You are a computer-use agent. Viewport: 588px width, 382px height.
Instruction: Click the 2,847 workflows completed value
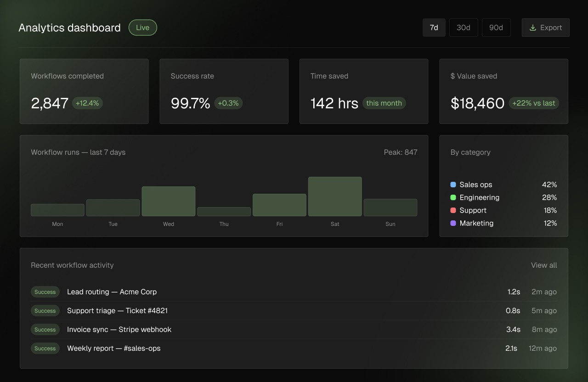coord(50,103)
